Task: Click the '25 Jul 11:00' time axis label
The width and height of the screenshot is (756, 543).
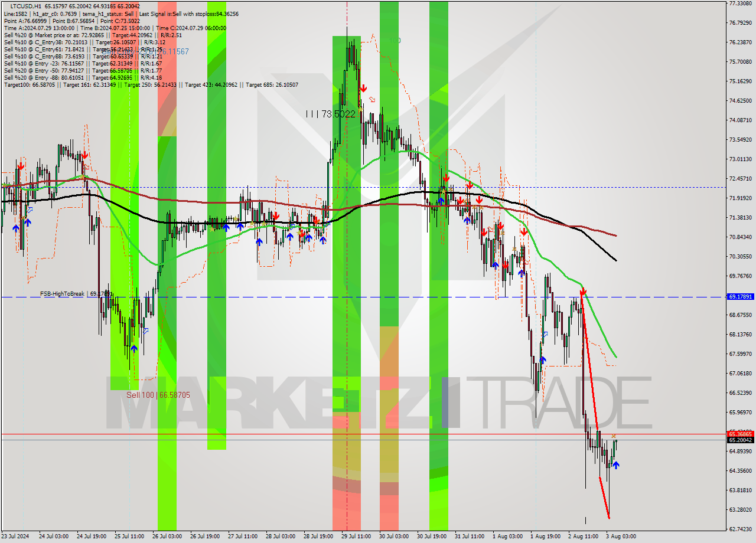Action: click(x=129, y=537)
